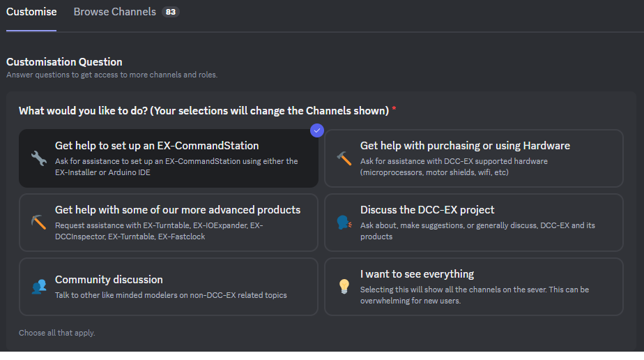644x360 pixels.
Task: Open the Customise tab
Action: point(31,12)
